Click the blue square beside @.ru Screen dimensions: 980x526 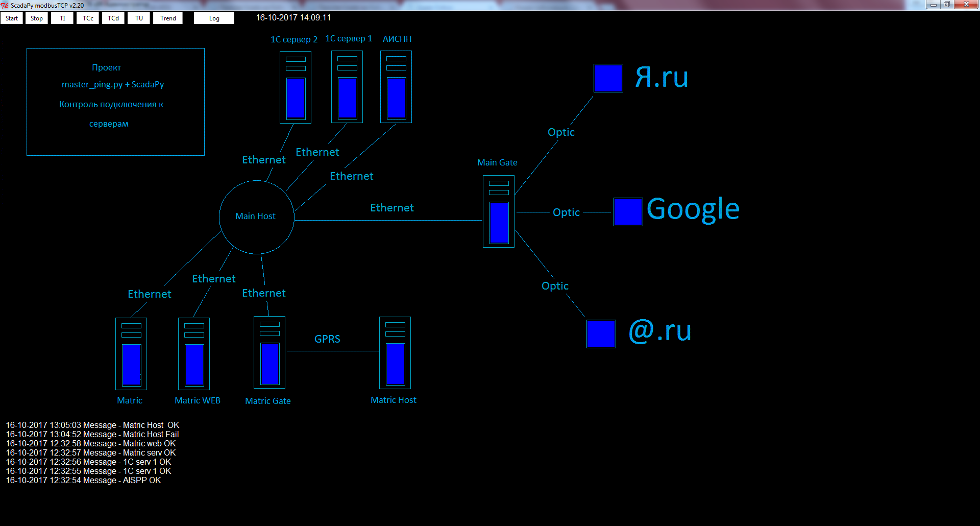pyautogui.click(x=601, y=334)
